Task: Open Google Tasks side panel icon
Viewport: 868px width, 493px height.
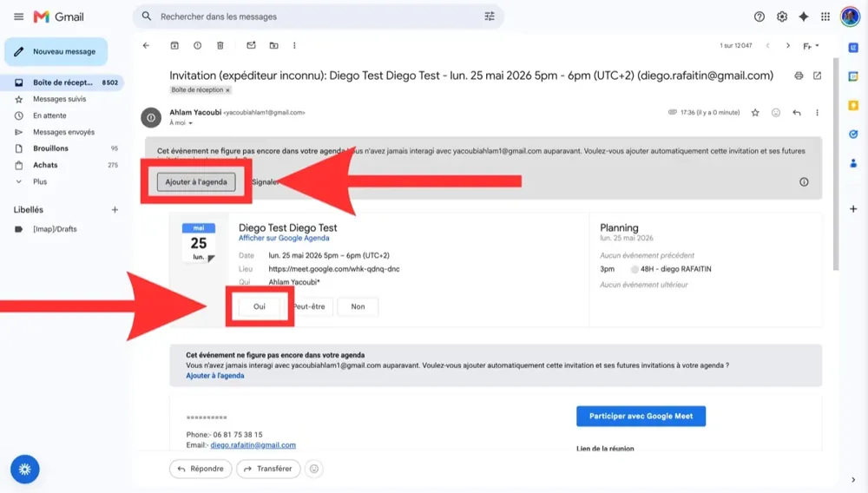Action: 853,134
